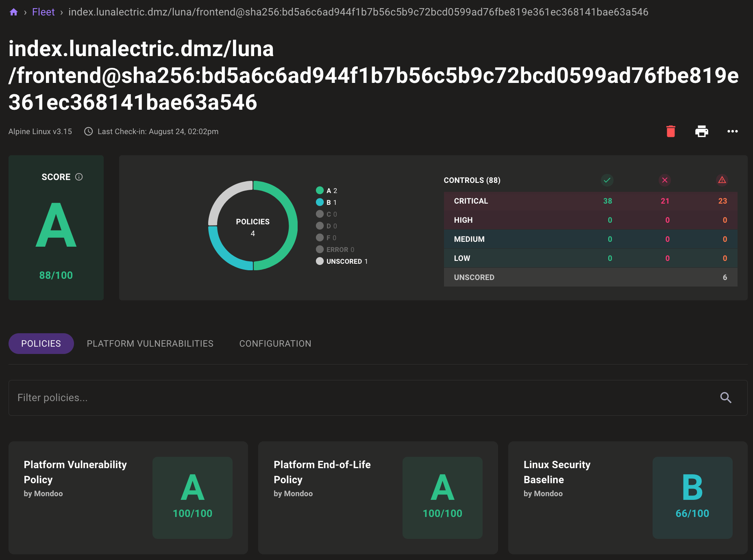Click the search magnifier icon

coord(726,397)
